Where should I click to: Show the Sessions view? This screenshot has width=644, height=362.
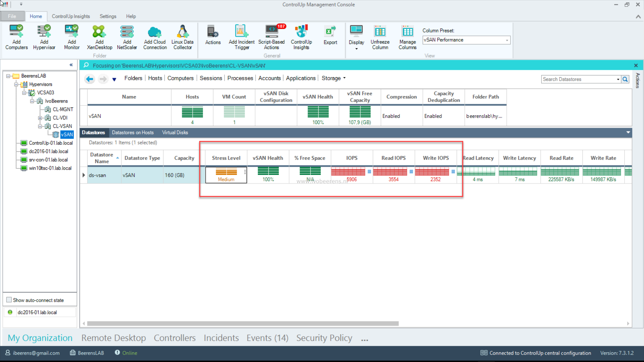coord(211,78)
